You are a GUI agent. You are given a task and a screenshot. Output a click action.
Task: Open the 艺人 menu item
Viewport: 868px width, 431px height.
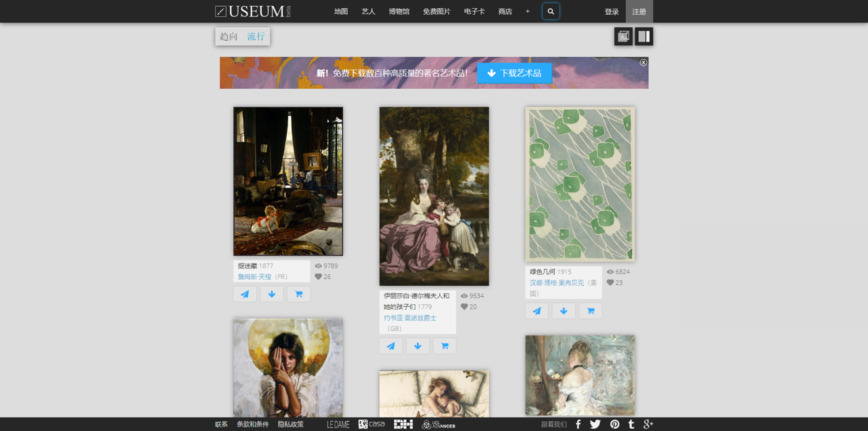coord(368,12)
